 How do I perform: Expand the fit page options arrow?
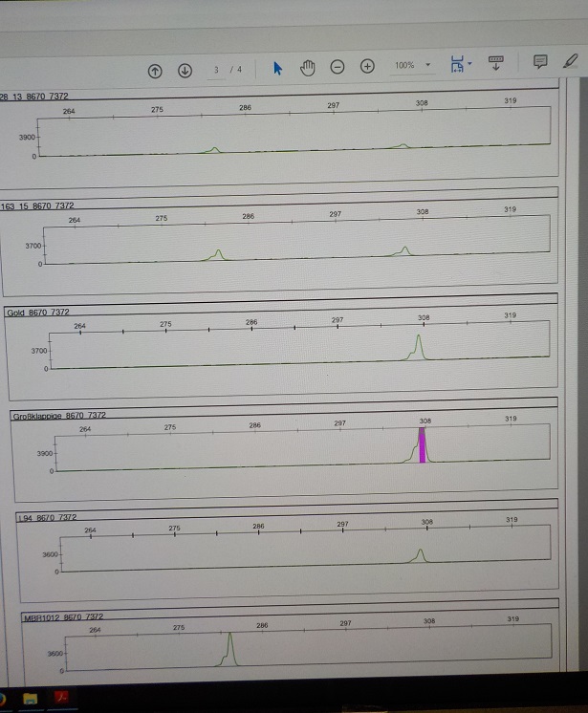[470, 64]
